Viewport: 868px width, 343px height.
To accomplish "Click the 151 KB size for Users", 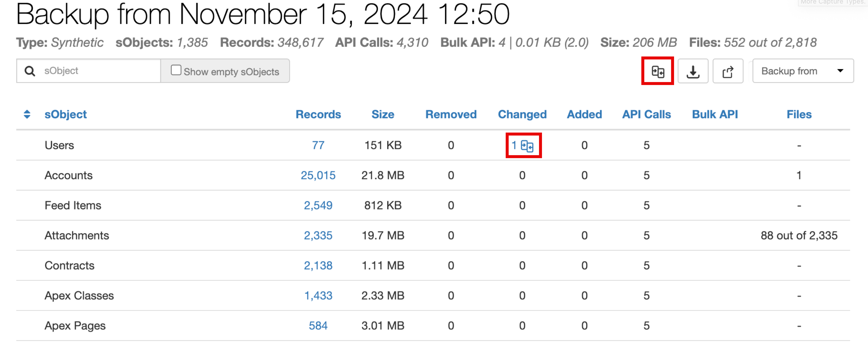I will pos(383,145).
